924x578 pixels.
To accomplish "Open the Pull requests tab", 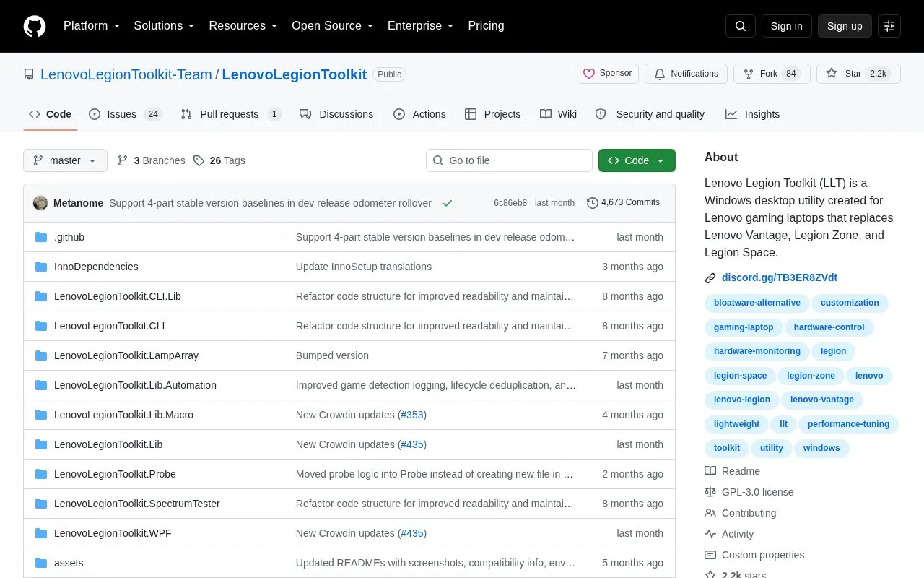I will point(230,114).
